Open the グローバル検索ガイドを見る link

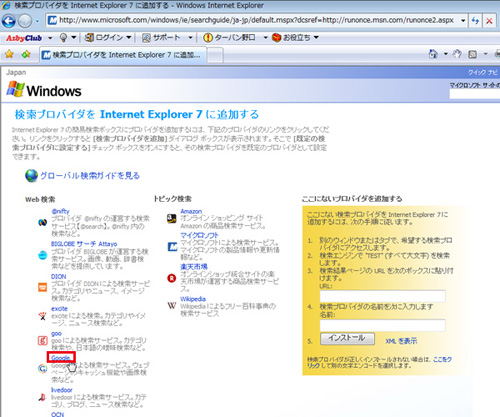coord(90,175)
